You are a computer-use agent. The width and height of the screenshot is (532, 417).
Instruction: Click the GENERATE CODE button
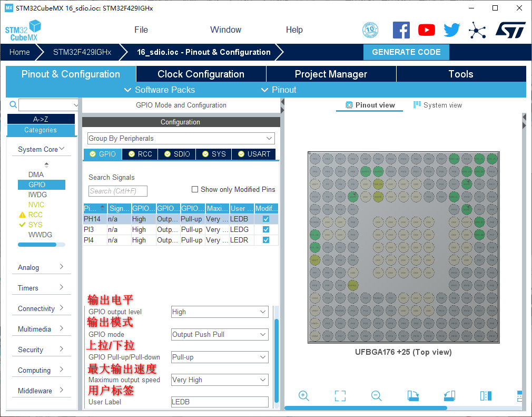pyautogui.click(x=406, y=52)
